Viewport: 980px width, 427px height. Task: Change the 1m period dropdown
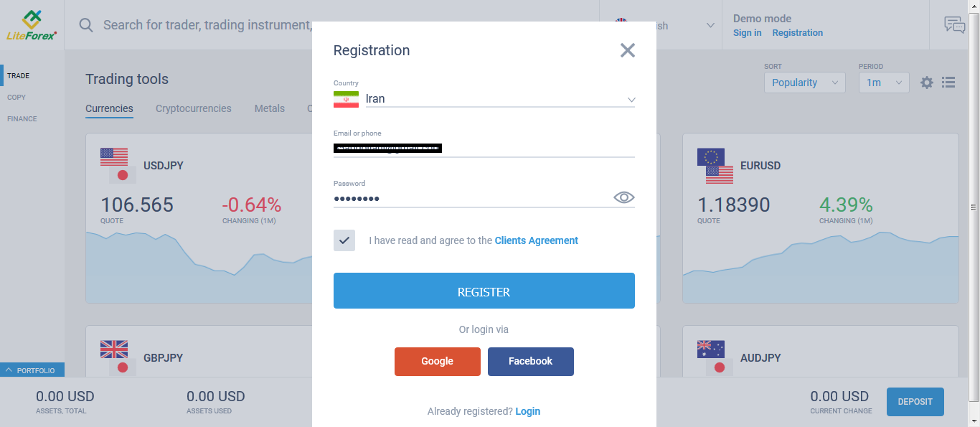[x=883, y=83]
